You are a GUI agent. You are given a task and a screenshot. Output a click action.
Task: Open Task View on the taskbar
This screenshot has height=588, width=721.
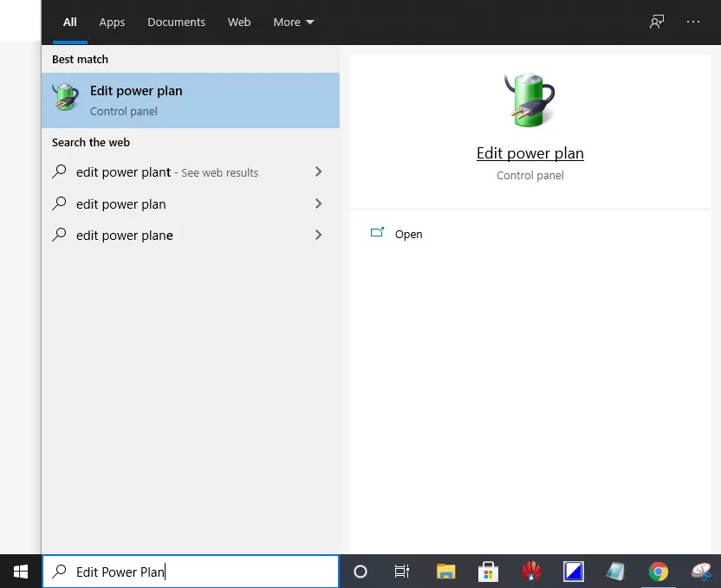click(x=401, y=572)
